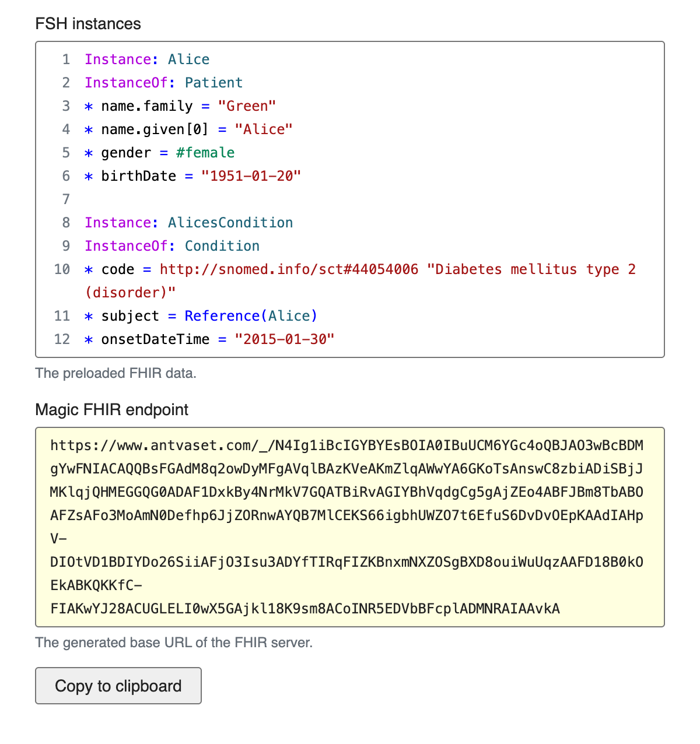Place cursor on the 'Instance: Alice' line

click(x=147, y=59)
